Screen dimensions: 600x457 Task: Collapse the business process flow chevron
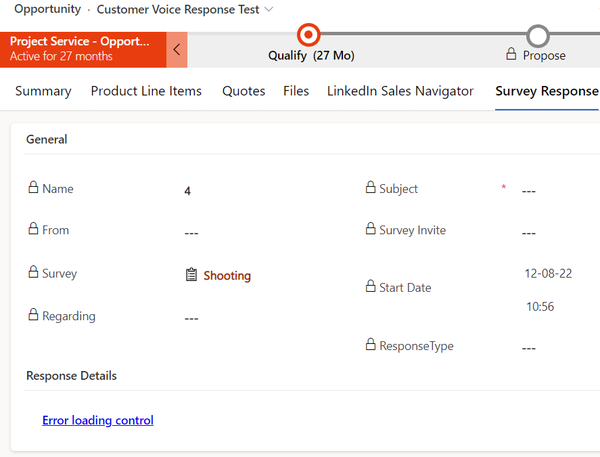click(x=177, y=50)
